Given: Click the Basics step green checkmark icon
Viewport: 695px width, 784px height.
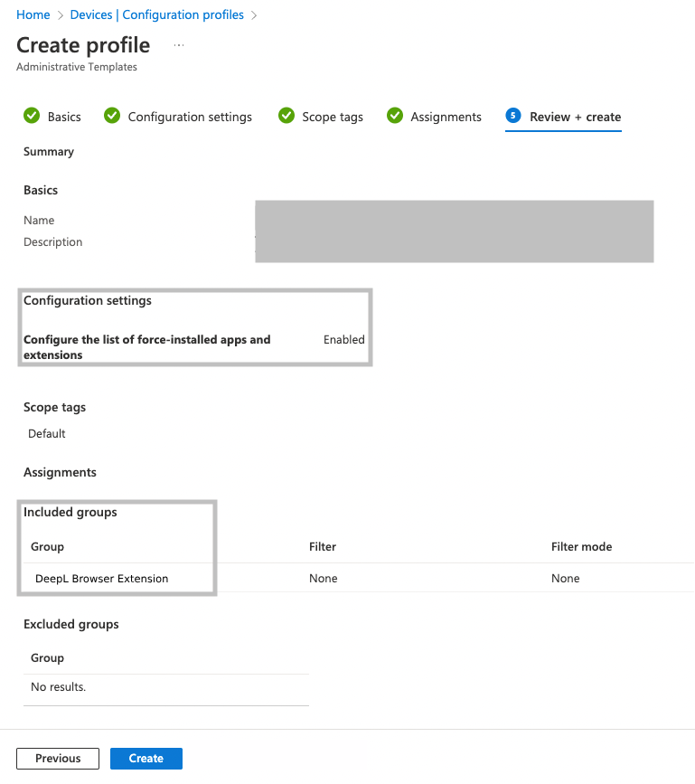Looking at the screenshot, I should click(32, 116).
